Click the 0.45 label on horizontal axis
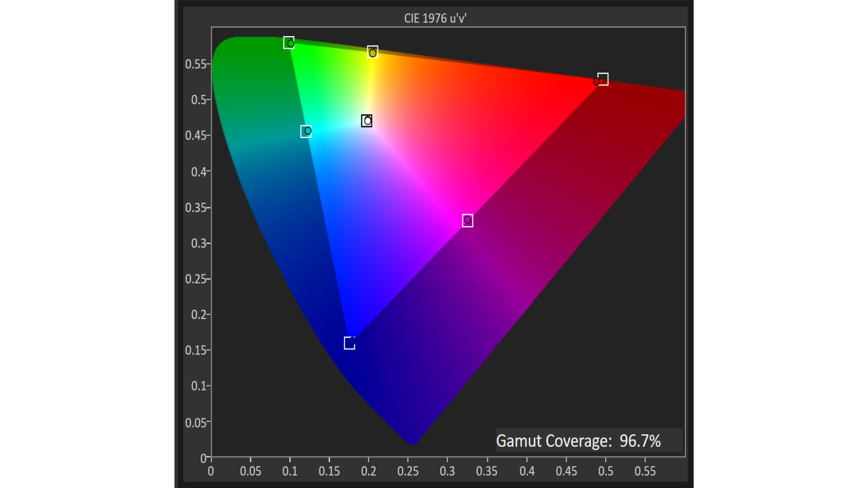The height and width of the screenshot is (488, 868). tap(566, 471)
